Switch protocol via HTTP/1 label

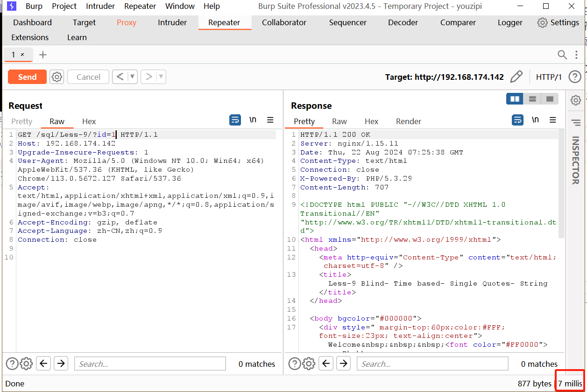tap(549, 77)
